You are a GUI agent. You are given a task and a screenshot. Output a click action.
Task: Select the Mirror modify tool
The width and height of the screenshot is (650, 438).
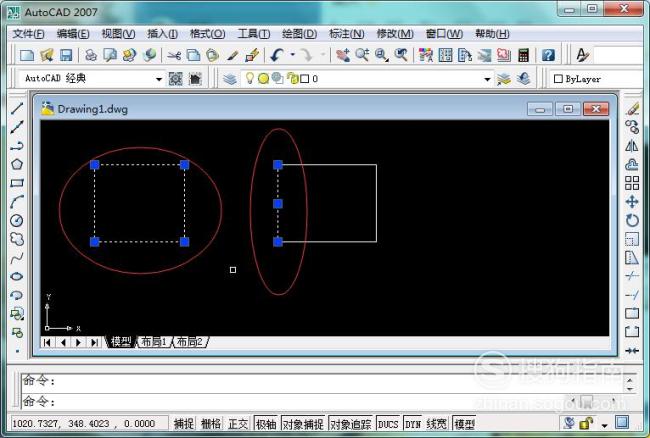632,146
